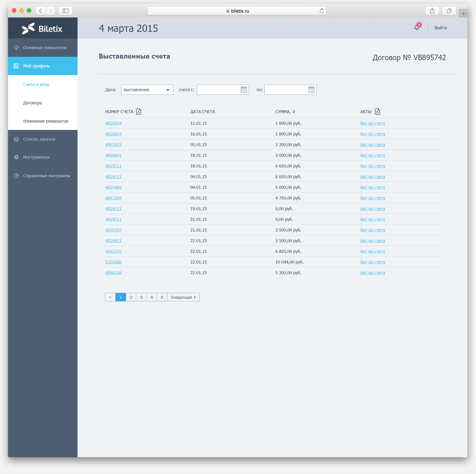Open invoice 4820834 dated 11.01.15
476x474 pixels.
click(113, 123)
